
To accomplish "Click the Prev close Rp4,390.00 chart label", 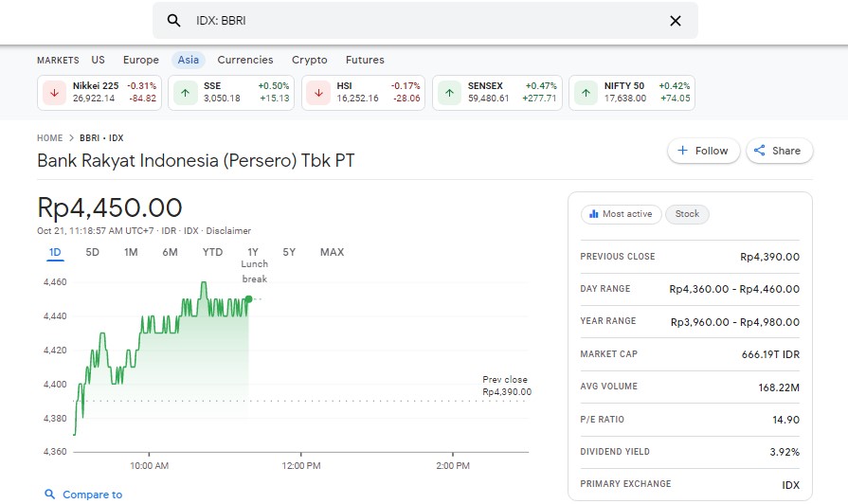I will [507, 386].
